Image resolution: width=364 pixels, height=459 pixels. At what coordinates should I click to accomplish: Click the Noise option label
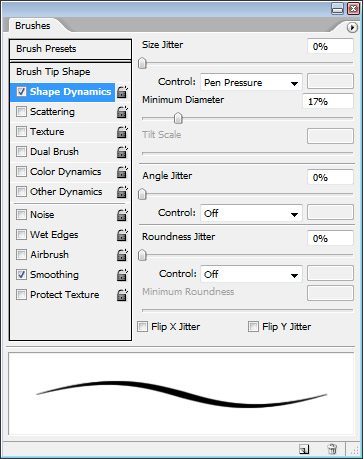42,215
